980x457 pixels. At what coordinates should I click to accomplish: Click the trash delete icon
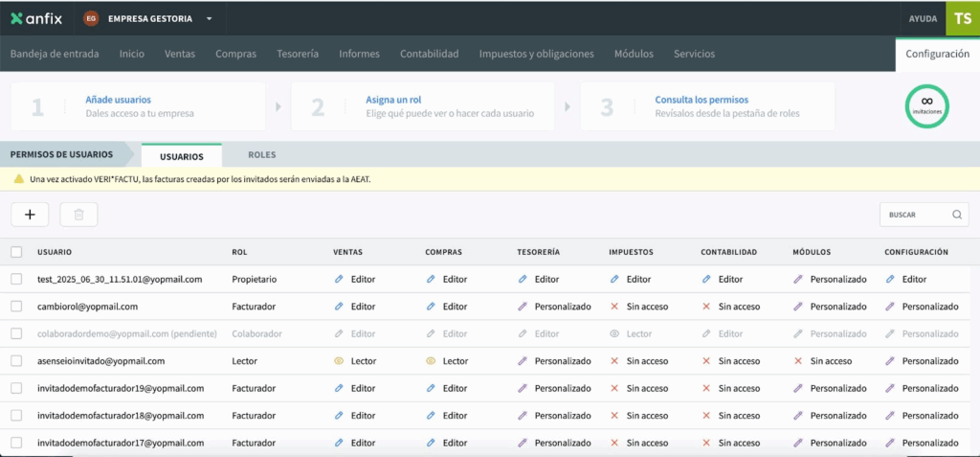(78, 215)
